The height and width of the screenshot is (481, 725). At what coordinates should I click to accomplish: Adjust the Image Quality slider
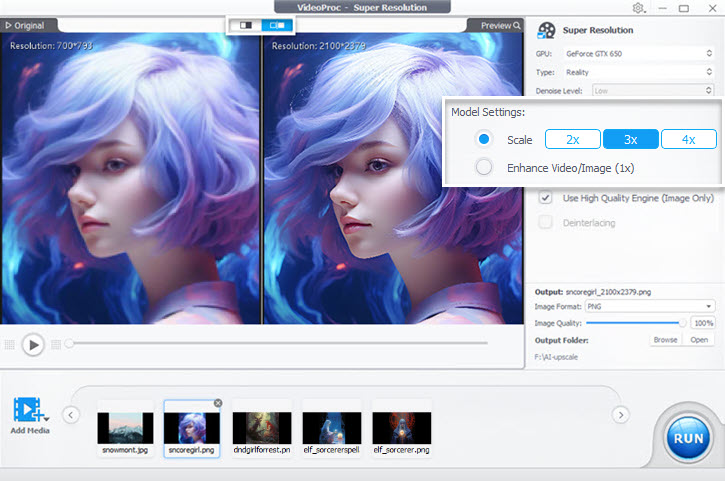click(683, 323)
